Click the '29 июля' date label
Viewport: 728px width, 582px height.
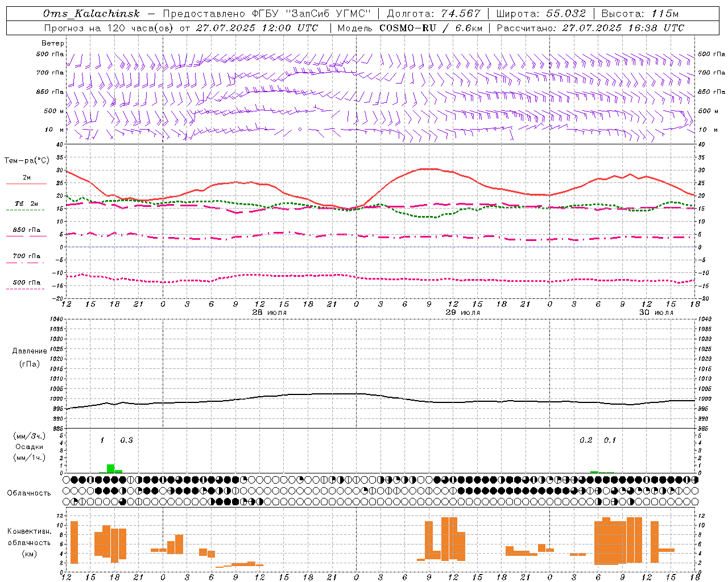[x=462, y=313]
